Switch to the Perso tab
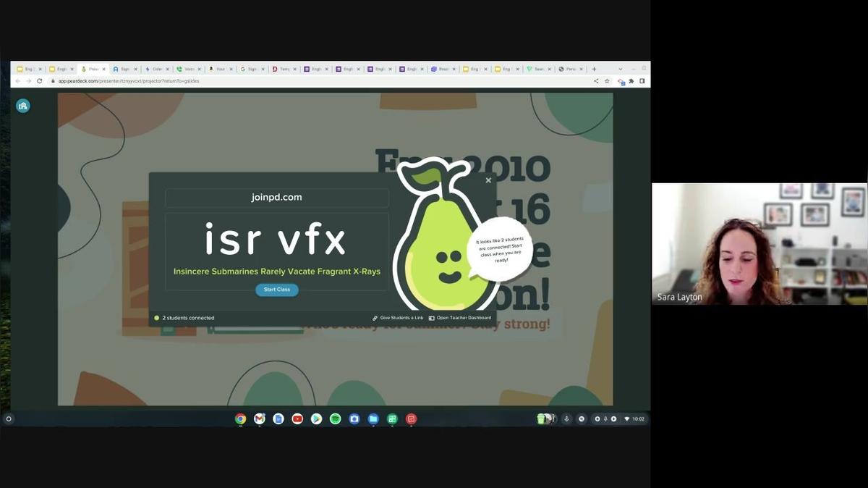Screen dimensions: 868x488 pos(571,69)
